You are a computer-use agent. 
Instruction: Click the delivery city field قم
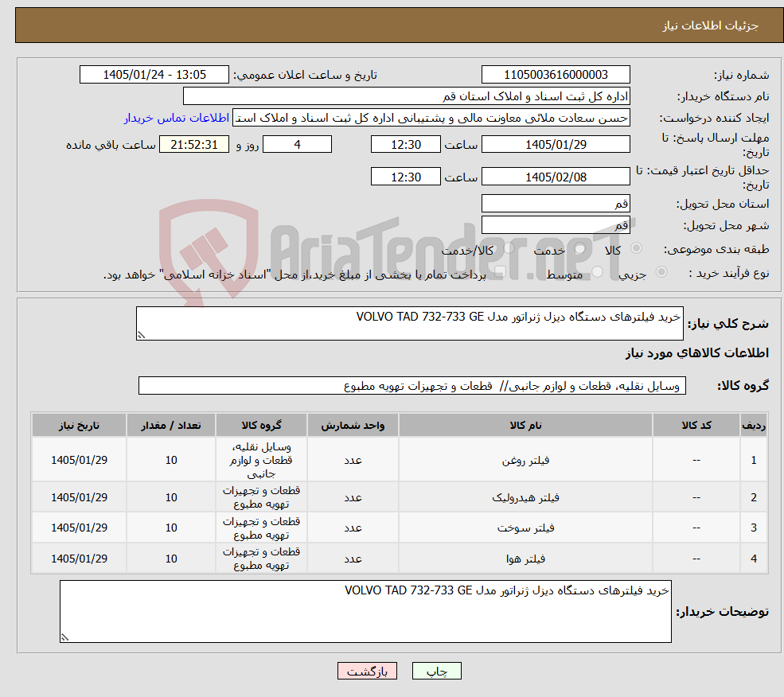coord(556,225)
